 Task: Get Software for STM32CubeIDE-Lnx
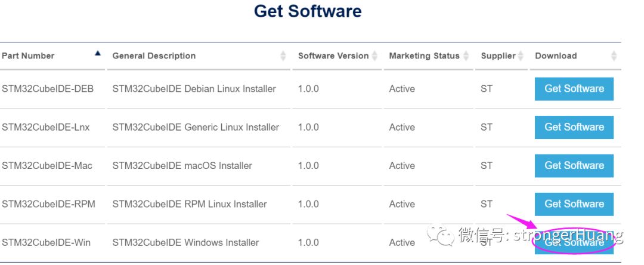click(574, 127)
